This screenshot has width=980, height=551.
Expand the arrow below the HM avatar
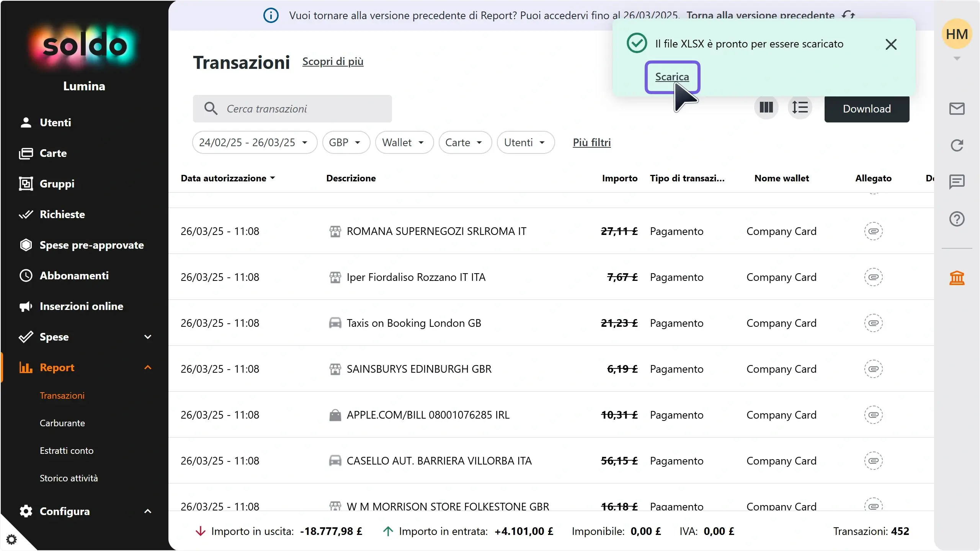[x=957, y=59]
